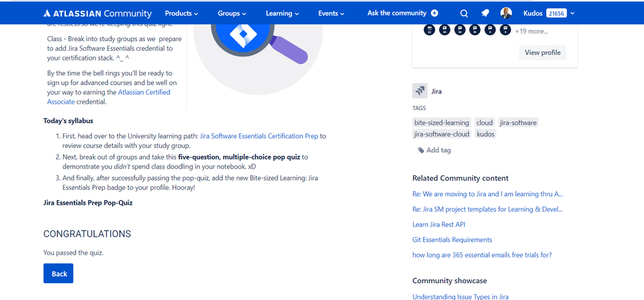The height and width of the screenshot is (300, 644).
Task: Open the search magnifier icon
Action: 464,14
